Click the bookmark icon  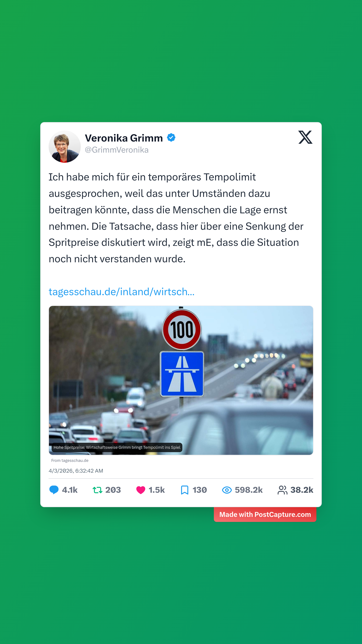tap(185, 490)
